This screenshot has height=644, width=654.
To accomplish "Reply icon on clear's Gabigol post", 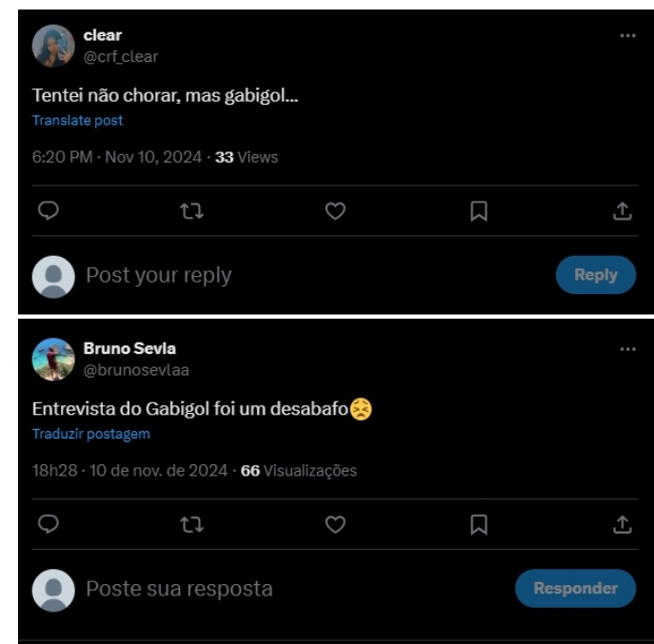I will coord(49,211).
